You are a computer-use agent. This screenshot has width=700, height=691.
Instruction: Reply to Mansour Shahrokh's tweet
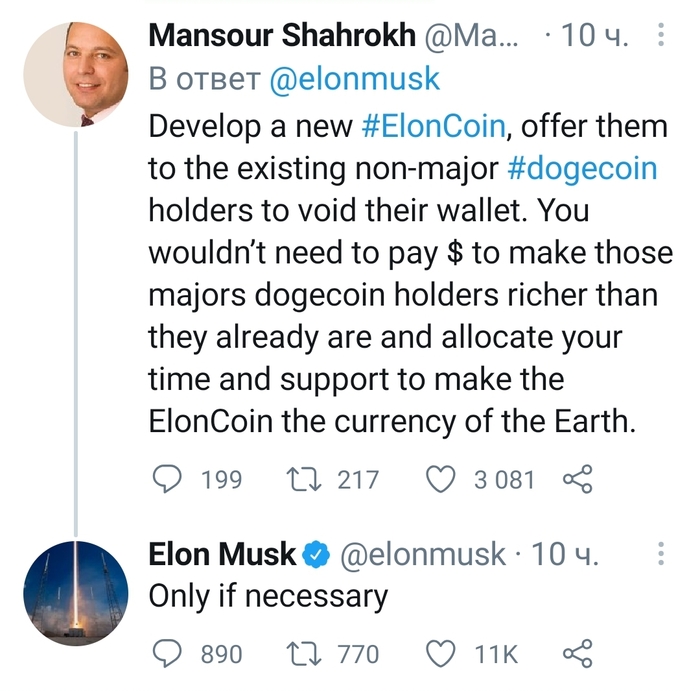[x=167, y=479]
